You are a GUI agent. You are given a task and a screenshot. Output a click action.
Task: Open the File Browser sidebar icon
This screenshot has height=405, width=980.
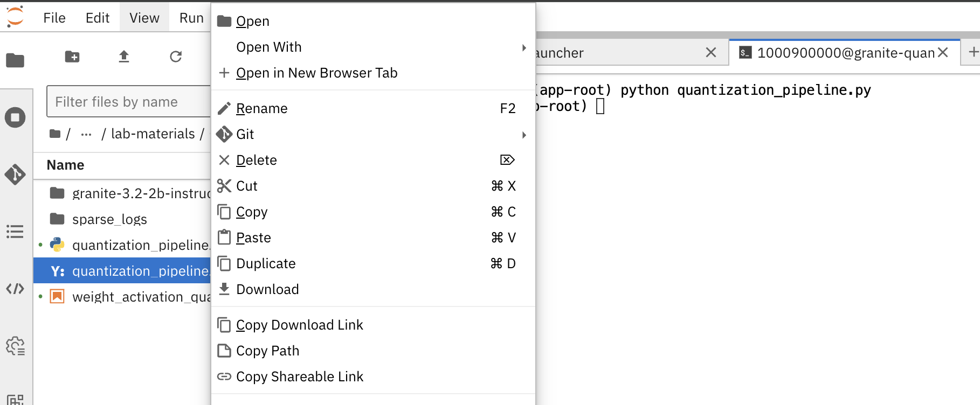(x=15, y=60)
